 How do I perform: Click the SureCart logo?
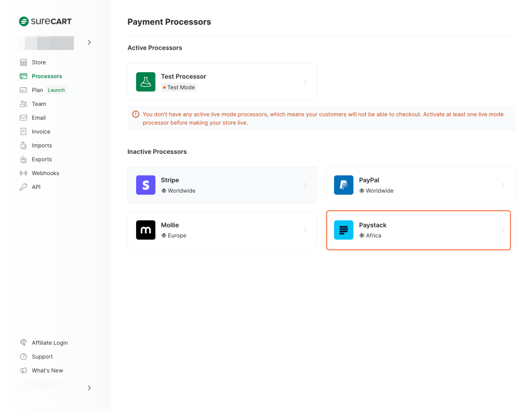click(45, 21)
